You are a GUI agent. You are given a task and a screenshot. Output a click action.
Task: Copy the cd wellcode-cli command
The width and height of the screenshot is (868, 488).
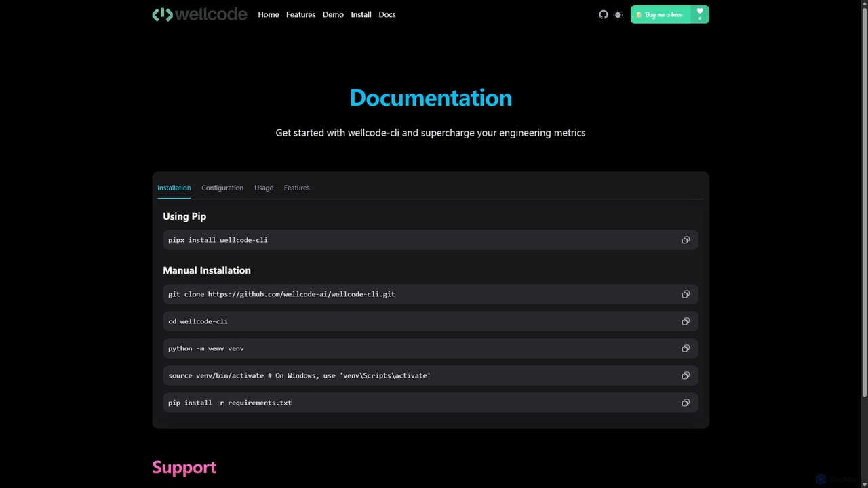pos(686,321)
